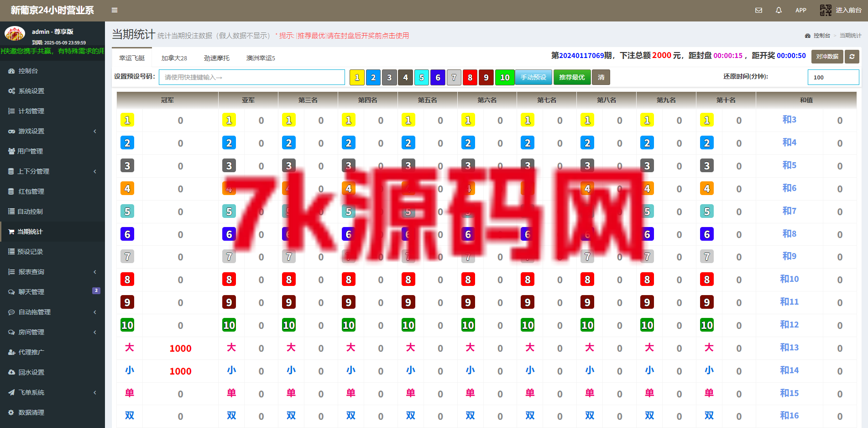
Task: Pick maroon number 9 preset swatch
Action: tap(486, 77)
